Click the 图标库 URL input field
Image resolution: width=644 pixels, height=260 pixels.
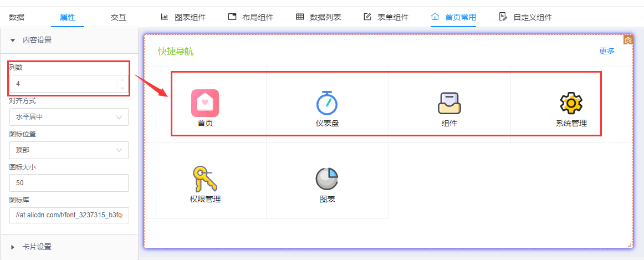tap(69, 215)
